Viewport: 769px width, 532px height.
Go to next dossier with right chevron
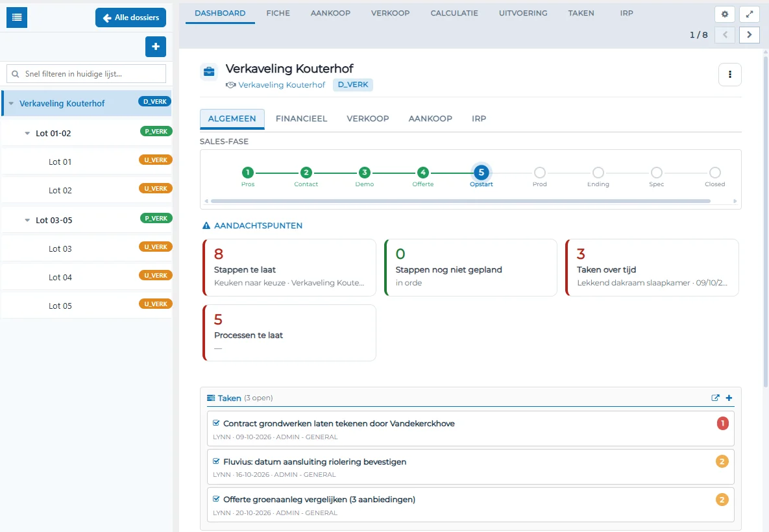(749, 35)
